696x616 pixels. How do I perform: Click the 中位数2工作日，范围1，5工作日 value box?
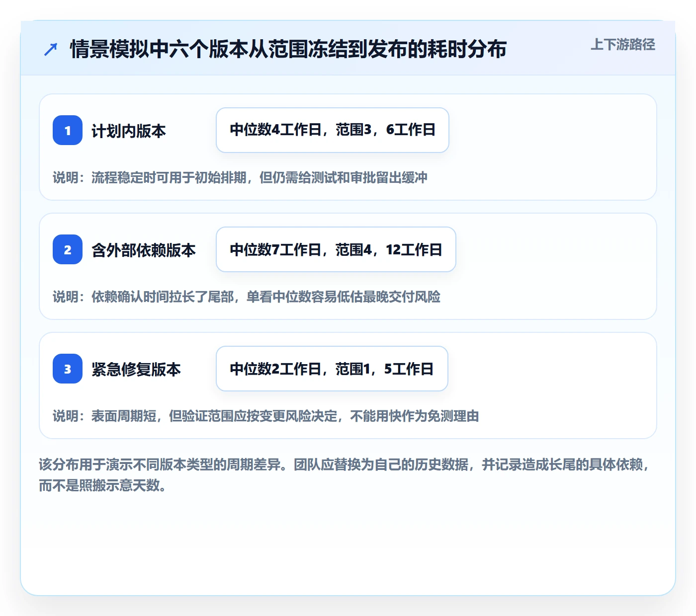tap(332, 369)
